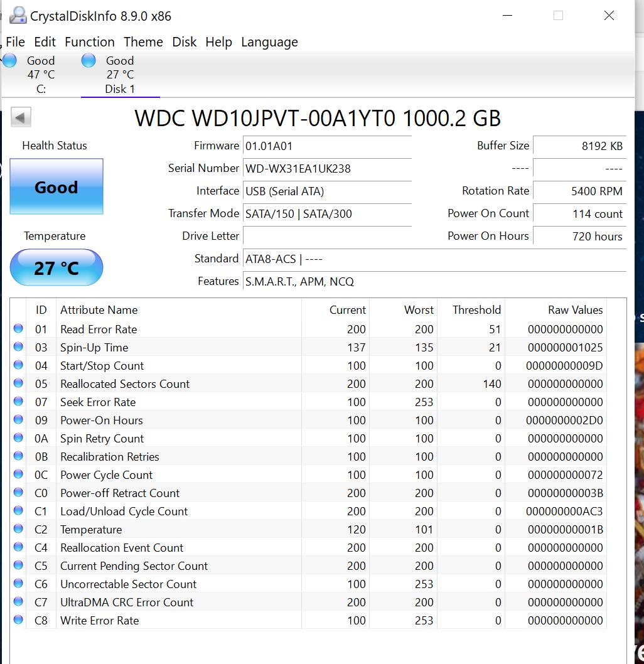Select the Write Error Rate attribute name
This screenshot has height=664, width=644.
pos(100,621)
